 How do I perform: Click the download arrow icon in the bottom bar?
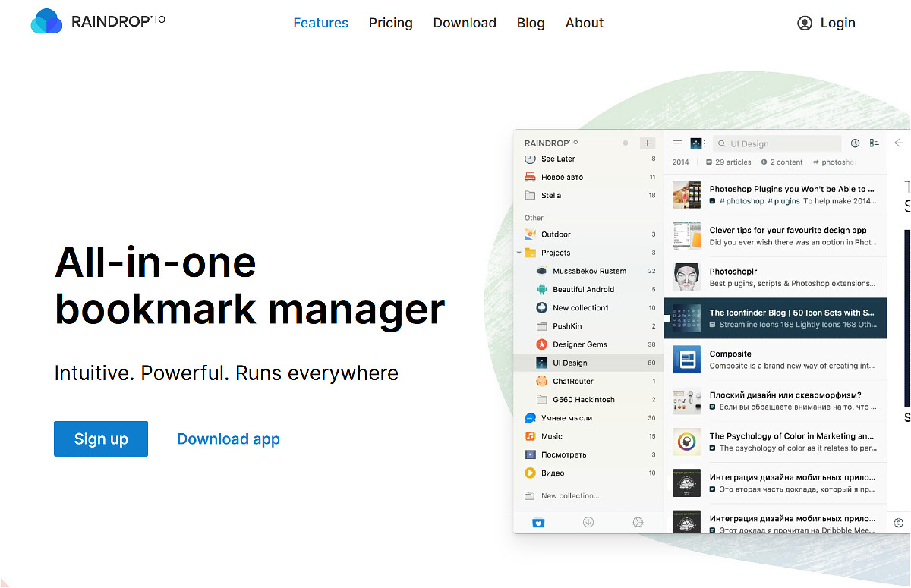point(588,522)
